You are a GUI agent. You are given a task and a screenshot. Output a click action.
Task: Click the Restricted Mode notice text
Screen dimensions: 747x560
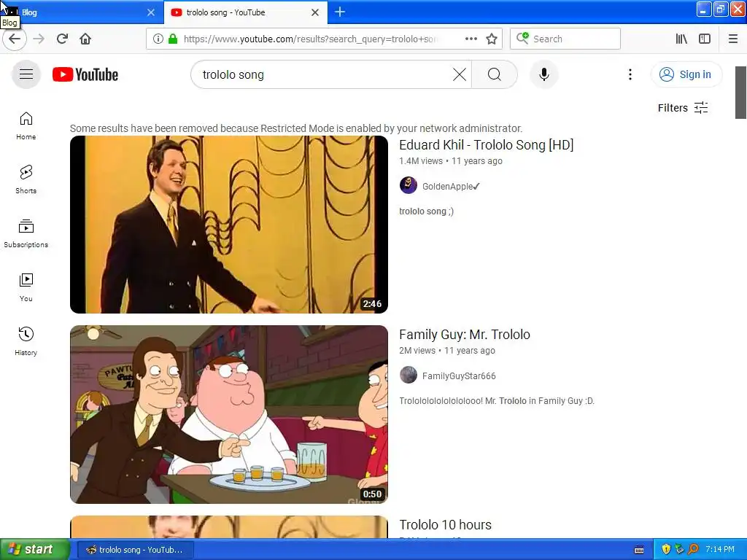click(x=296, y=128)
